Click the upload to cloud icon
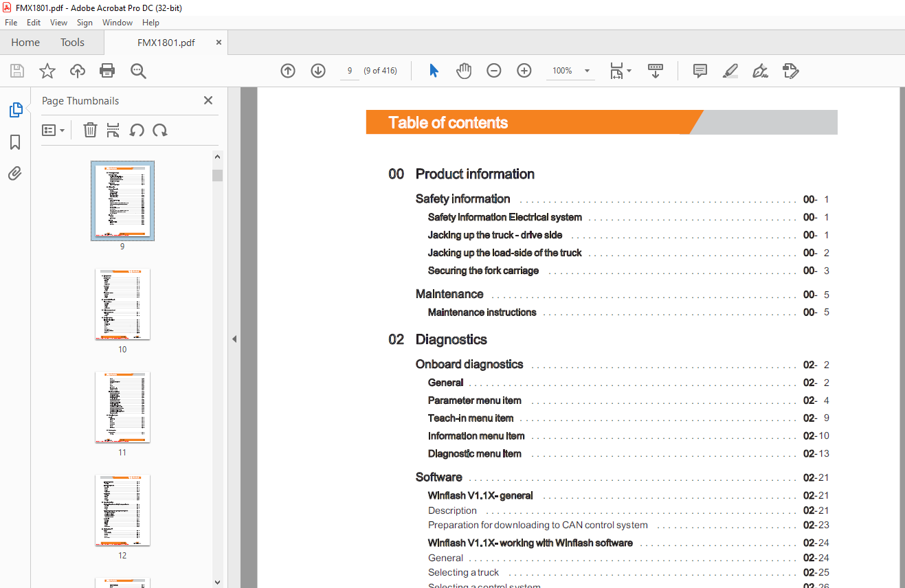Image resolution: width=905 pixels, height=588 pixels. click(x=78, y=71)
